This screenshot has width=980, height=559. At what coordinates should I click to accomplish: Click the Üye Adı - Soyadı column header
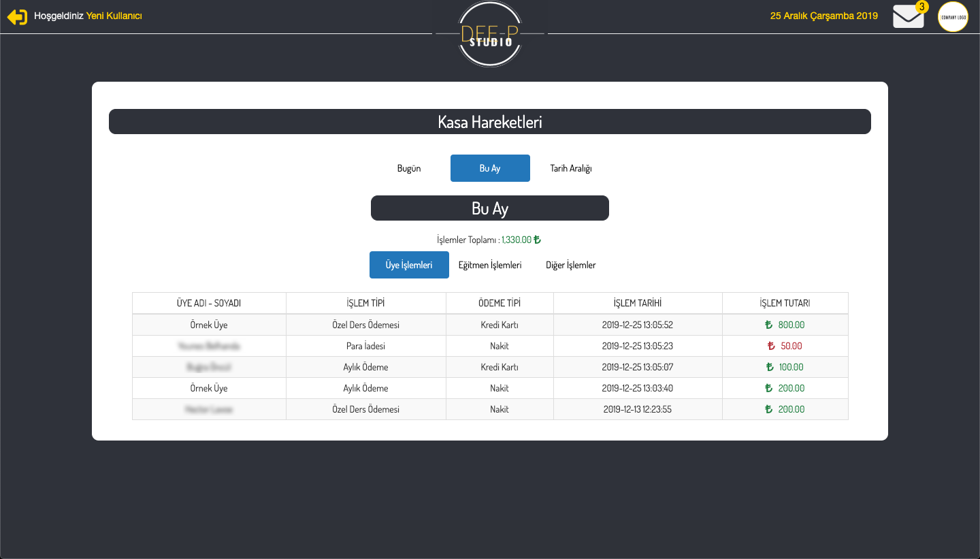click(x=209, y=303)
